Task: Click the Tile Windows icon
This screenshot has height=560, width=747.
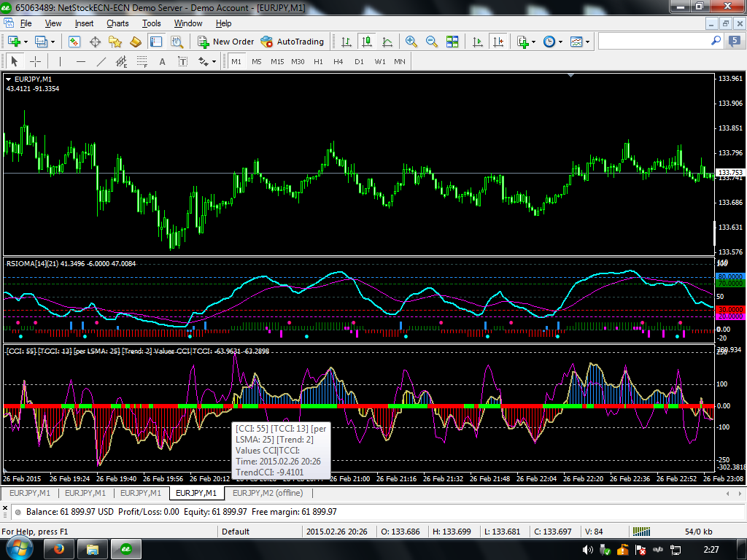Action: (x=452, y=42)
